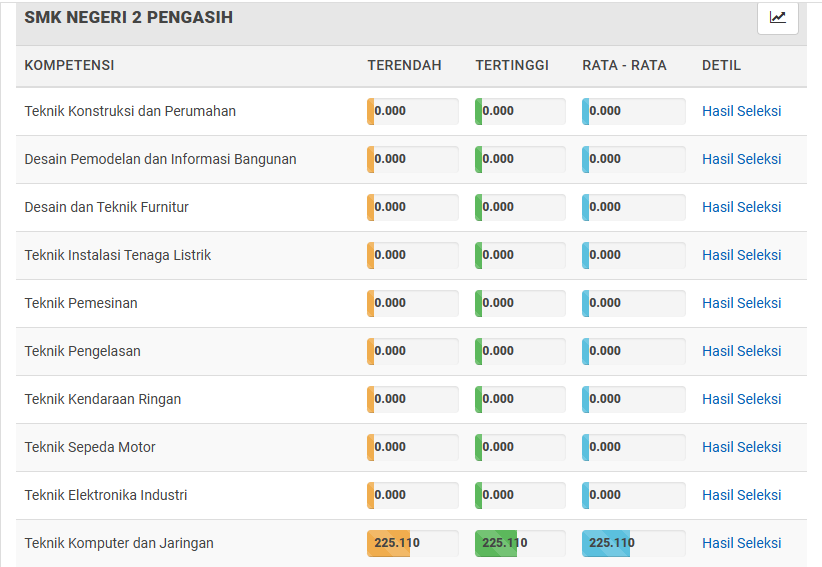
Task: Click the KOMPETENSI column header
Action: pyautogui.click(x=69, y=65)
